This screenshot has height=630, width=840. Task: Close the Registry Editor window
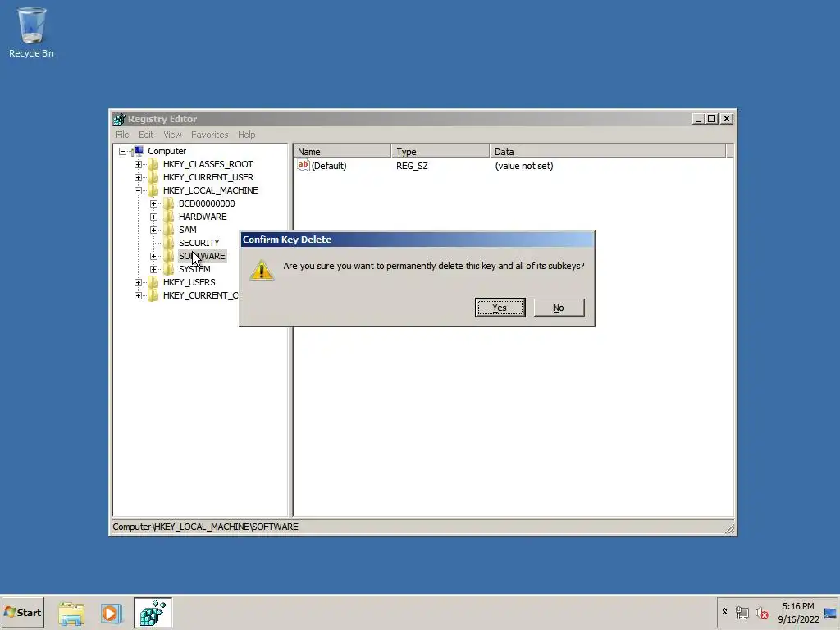pyautogui.click(x=727, y=119)
